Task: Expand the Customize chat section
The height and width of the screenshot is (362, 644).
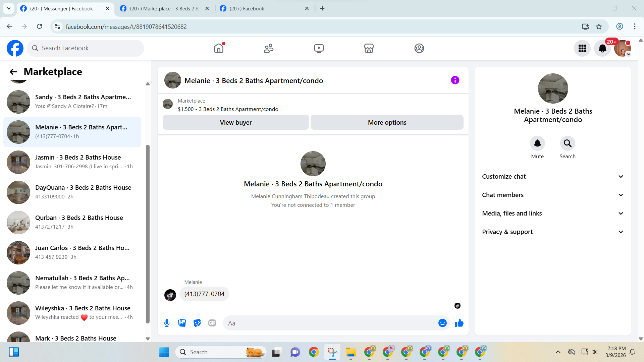Action: [553, 177]
